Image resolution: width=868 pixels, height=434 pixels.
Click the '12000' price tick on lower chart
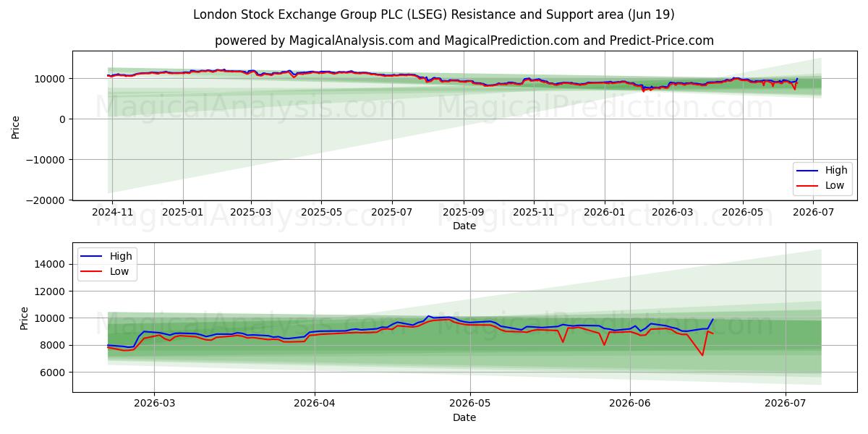coord(51,292)
